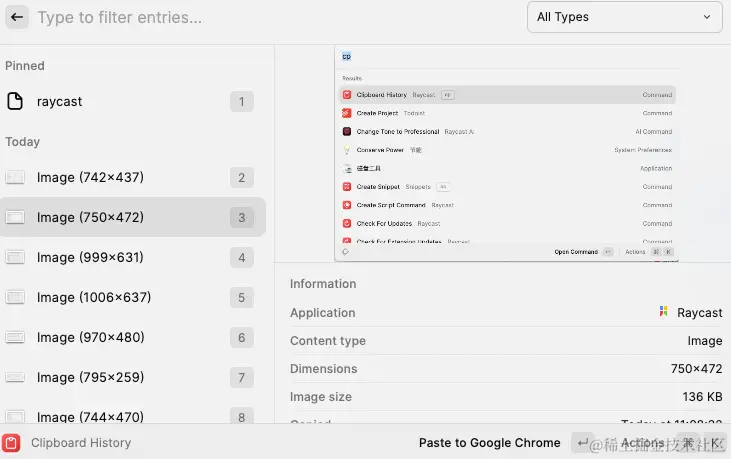Click the red Clipboard History icon in footer
This screenshot has height=459, width=731.
(12, 443)
